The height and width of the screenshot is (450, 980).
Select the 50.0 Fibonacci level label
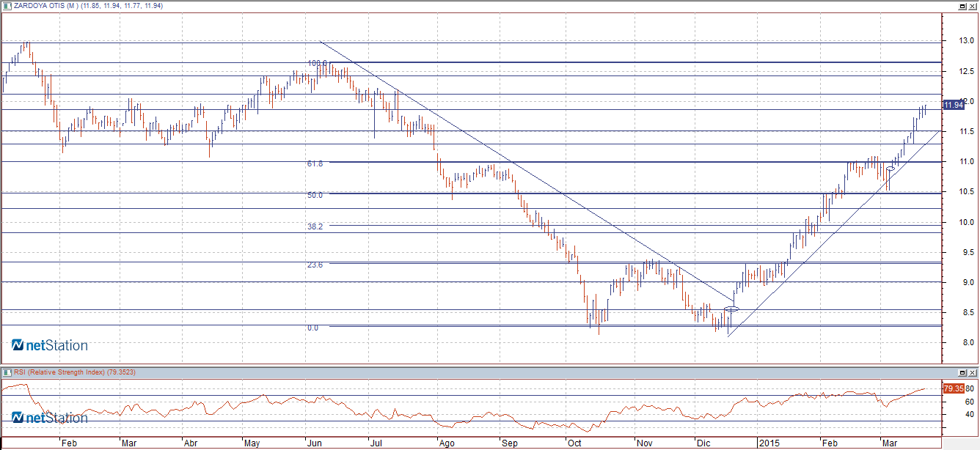315,196
